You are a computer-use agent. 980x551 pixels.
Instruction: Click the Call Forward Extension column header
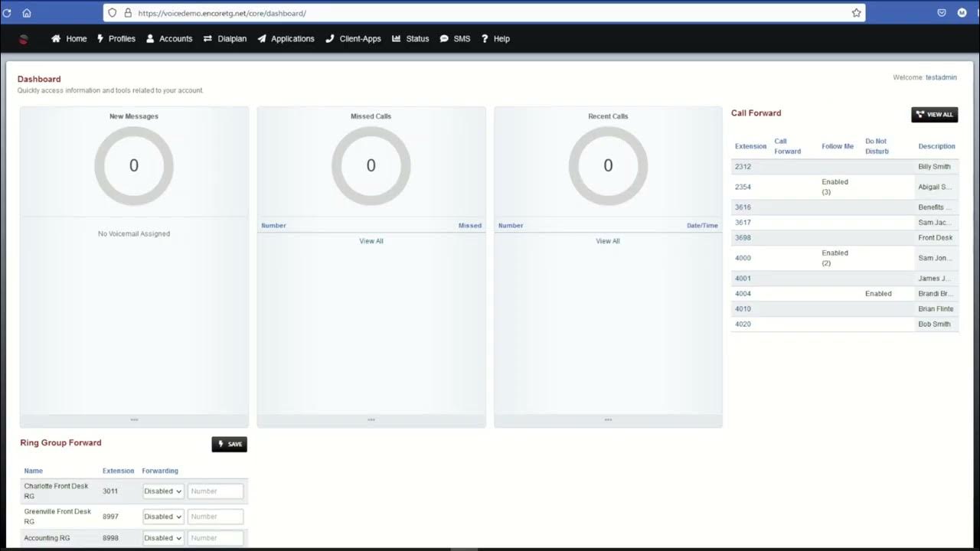(750, 146)
